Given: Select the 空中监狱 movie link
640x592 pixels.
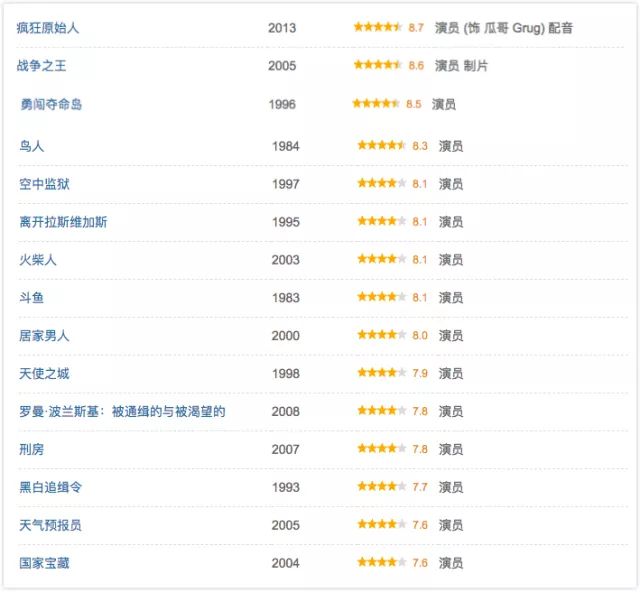Looking at the screenshot, I should [45, 184].
